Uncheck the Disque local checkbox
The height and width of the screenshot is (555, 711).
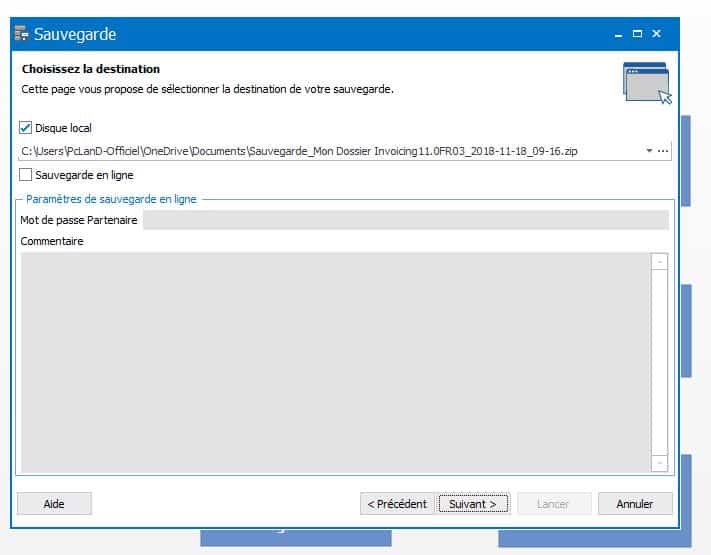[25, 128]
